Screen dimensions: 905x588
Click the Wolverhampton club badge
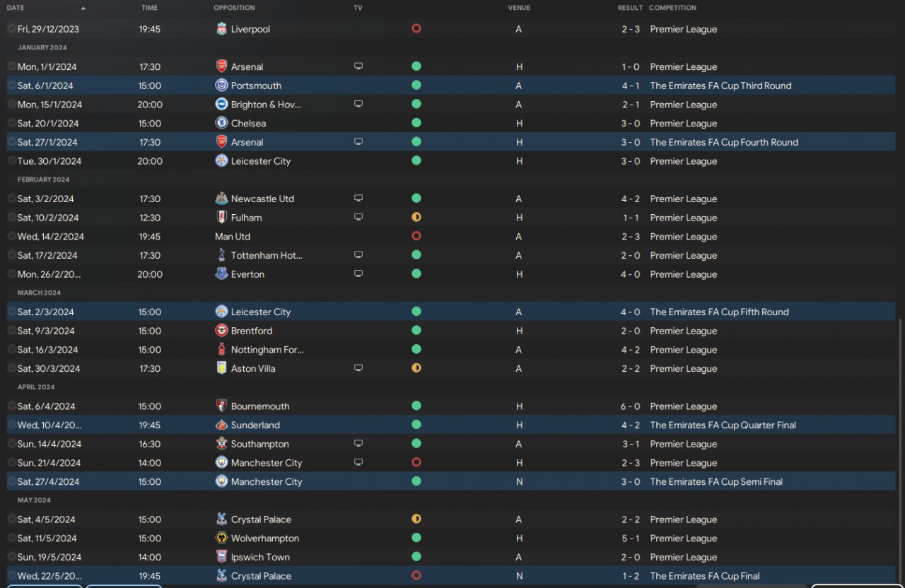(221, 539)
